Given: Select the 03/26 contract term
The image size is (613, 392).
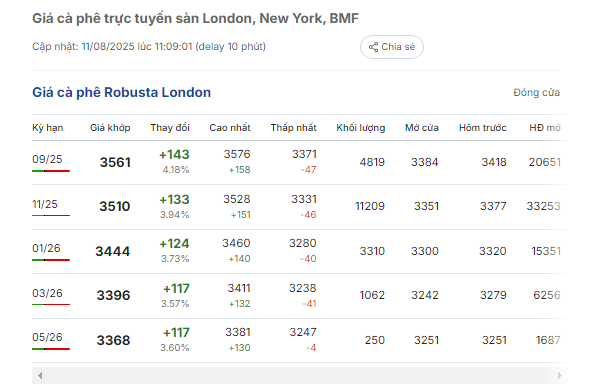Looking at the screenshot, I should click(47, 293).
